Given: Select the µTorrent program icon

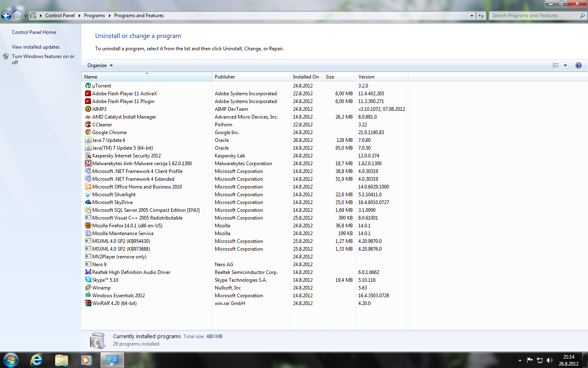Looking at the screenshot, I should (88, 86).
